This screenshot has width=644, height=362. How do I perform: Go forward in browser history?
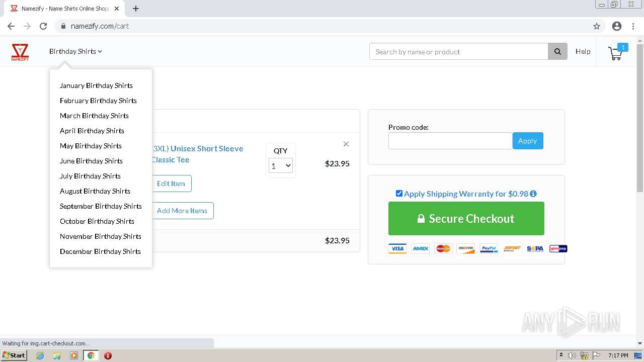(27, 26)
